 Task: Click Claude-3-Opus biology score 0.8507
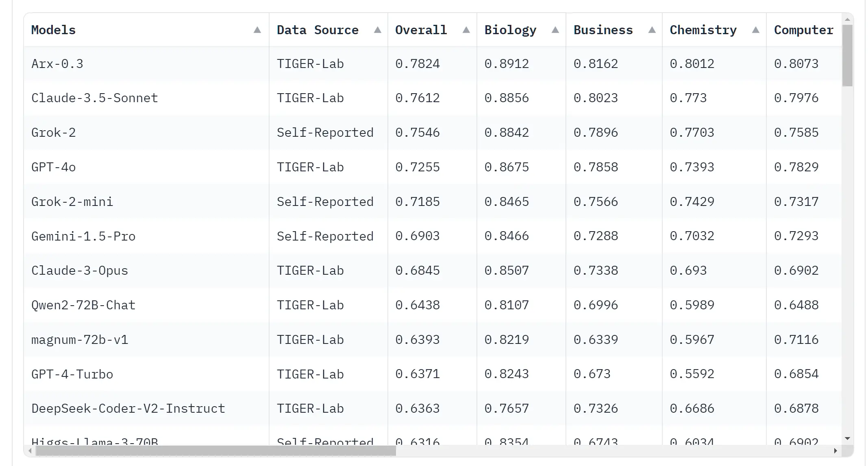[507, 271]
